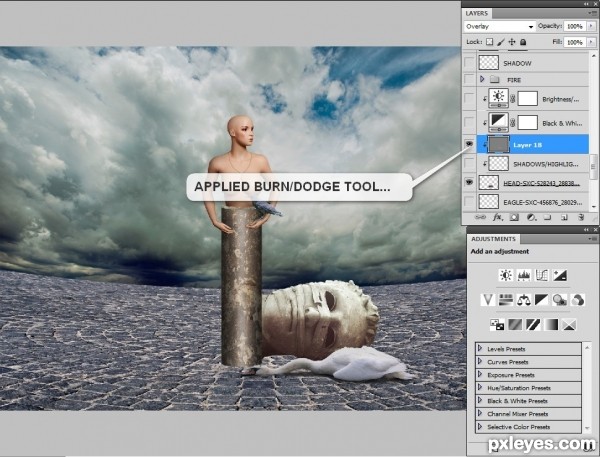Add a layer mask using the footer icon
600x457 pixels.
click(x=514, y=217)
